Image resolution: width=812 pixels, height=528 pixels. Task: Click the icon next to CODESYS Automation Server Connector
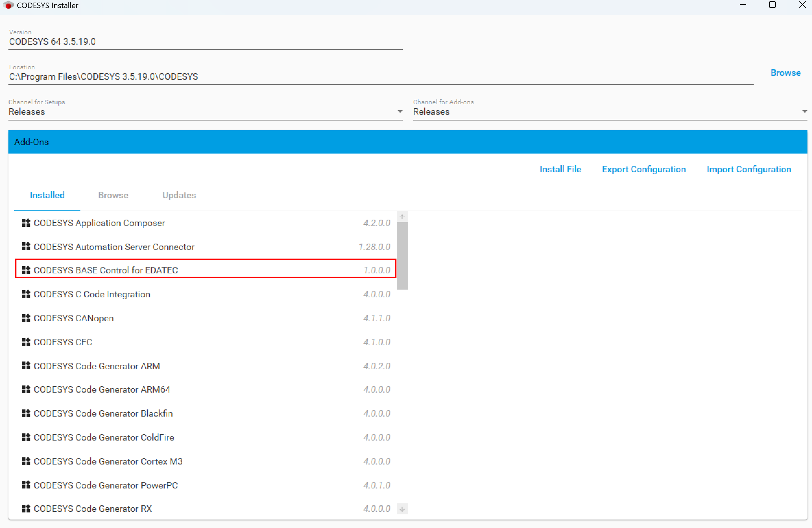tap(26, 247)
